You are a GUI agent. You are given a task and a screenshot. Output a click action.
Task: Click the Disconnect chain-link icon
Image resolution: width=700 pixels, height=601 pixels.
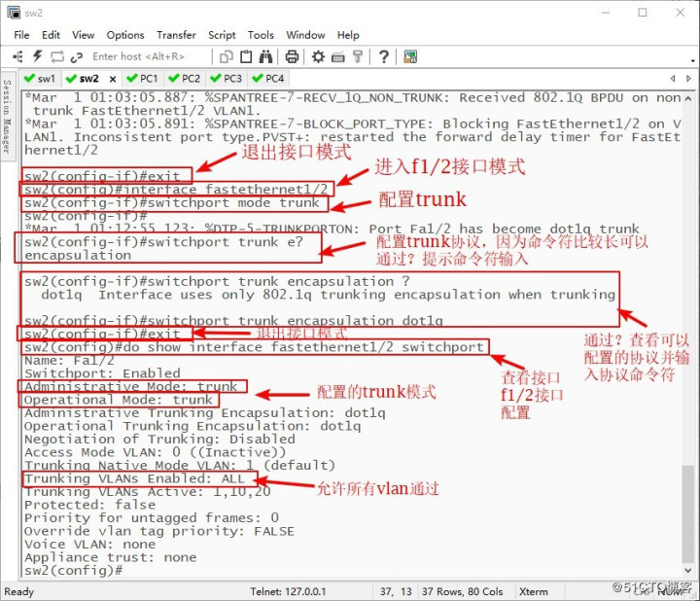[77, 56]
